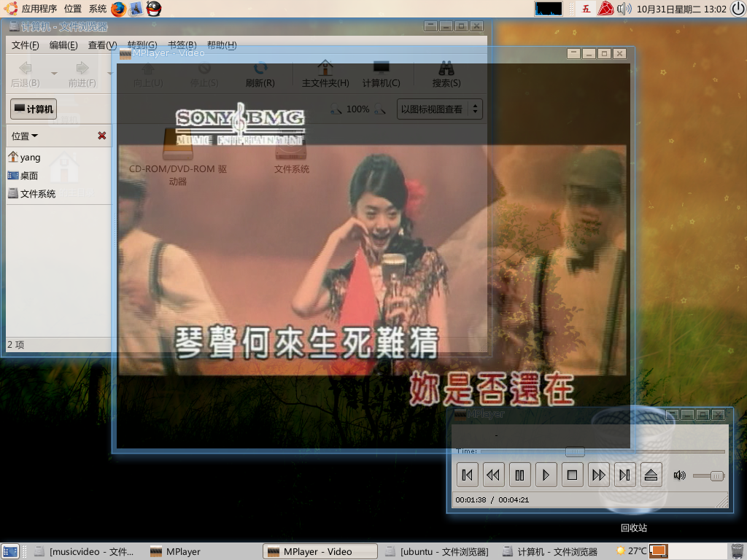The height and width of the screenshot is (560, 747).
Task: Click the red ruby gem tray icon
Action: [605, 9]
